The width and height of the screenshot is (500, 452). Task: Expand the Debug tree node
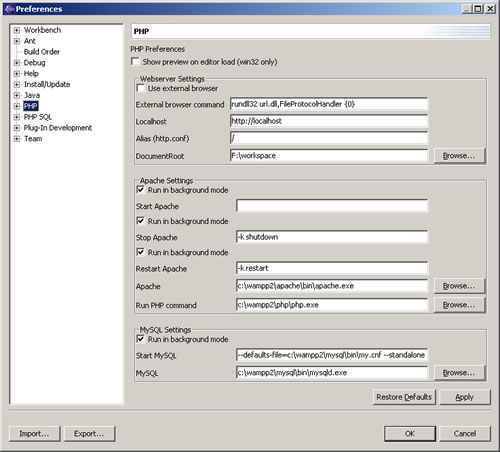[x=17, y=63]
